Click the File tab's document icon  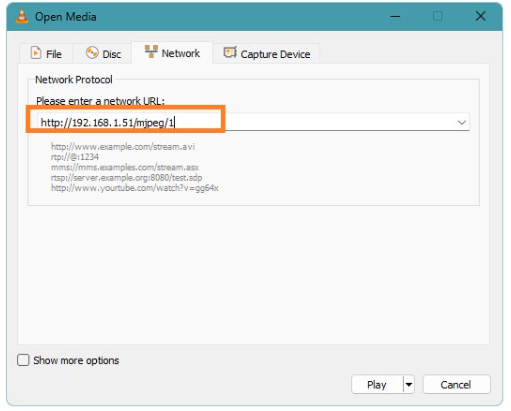tap(36, 53)
